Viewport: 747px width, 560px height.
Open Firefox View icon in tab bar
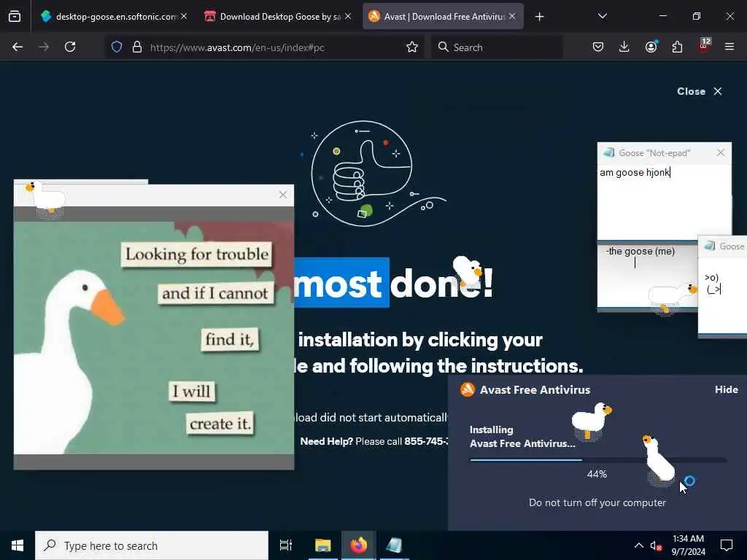[15, 17]
